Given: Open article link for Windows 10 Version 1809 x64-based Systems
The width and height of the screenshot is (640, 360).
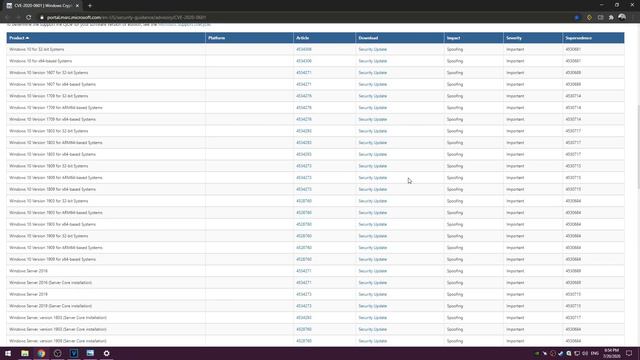Looking at the screenshot, I should (304, 189).
